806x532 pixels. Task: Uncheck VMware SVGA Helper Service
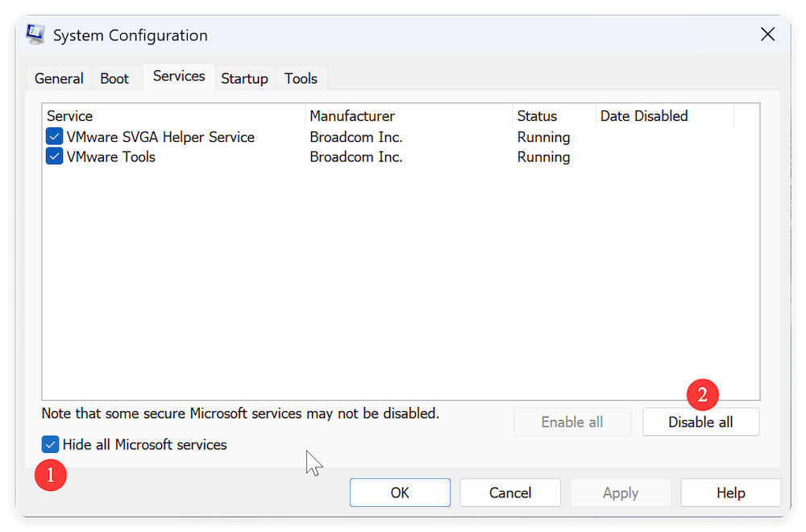pos(53,136)
